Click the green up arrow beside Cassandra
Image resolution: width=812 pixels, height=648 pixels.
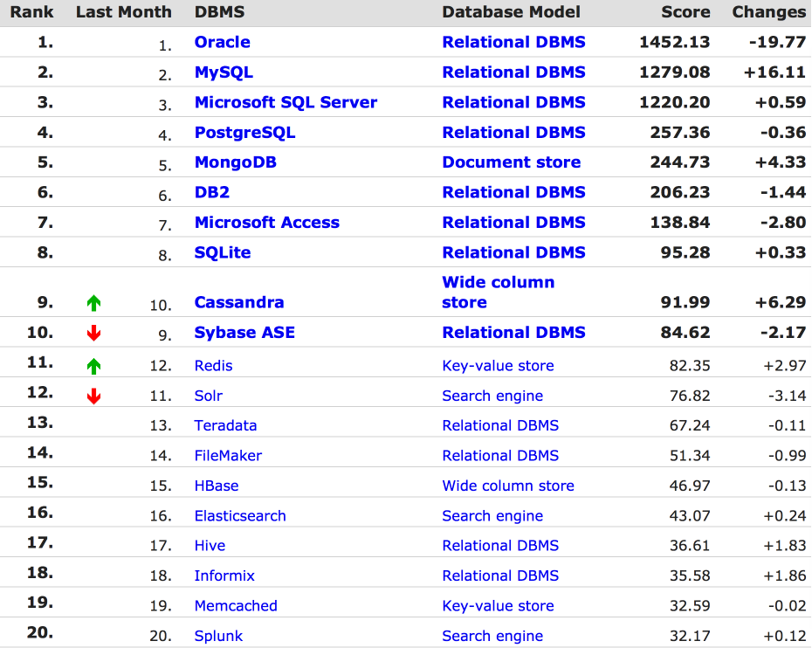pos(94,303)
